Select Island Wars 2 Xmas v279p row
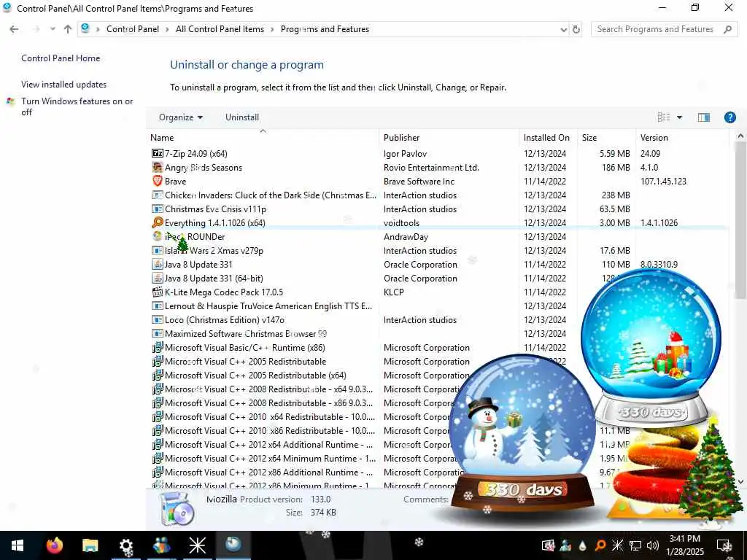747x560 pixels. (438, 250)
